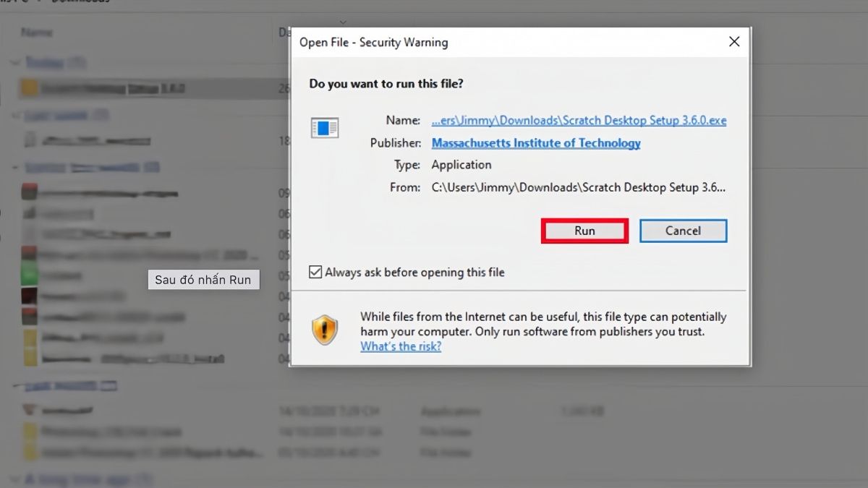This screenshot has width=868, height=488.
Task: Sort by the Name column header
Action: point(36,33)
